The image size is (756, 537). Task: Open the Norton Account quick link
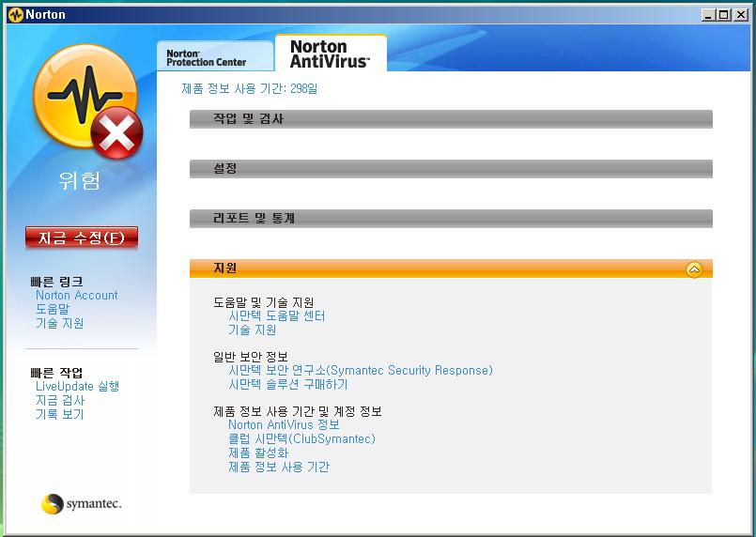point(77,295)
